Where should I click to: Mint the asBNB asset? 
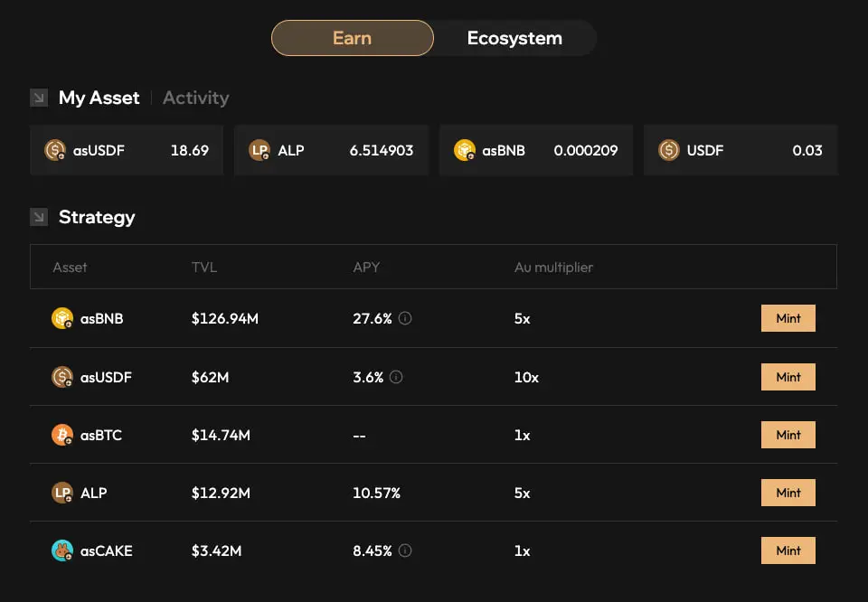pos(788,318)
